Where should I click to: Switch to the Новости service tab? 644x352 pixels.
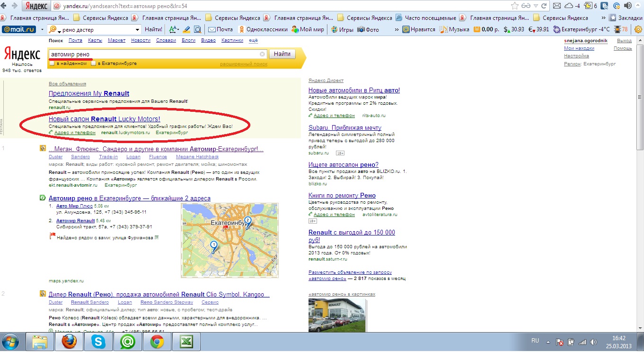click(x=141, y=40)
